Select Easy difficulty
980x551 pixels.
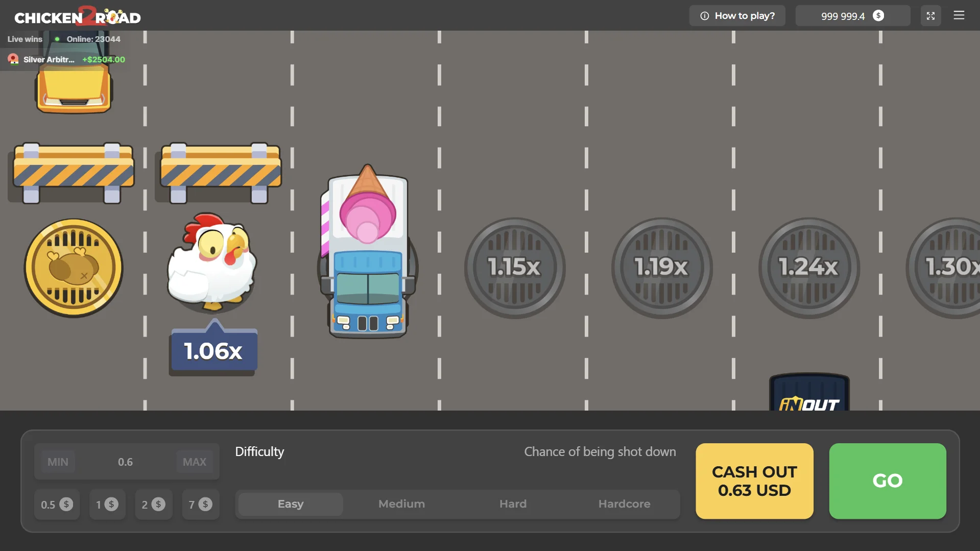pos(291,504)
